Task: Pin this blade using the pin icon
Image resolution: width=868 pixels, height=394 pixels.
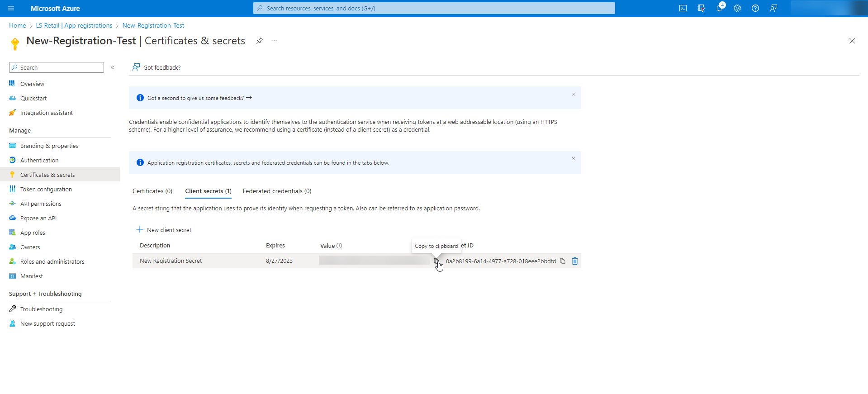Action: 260,41
